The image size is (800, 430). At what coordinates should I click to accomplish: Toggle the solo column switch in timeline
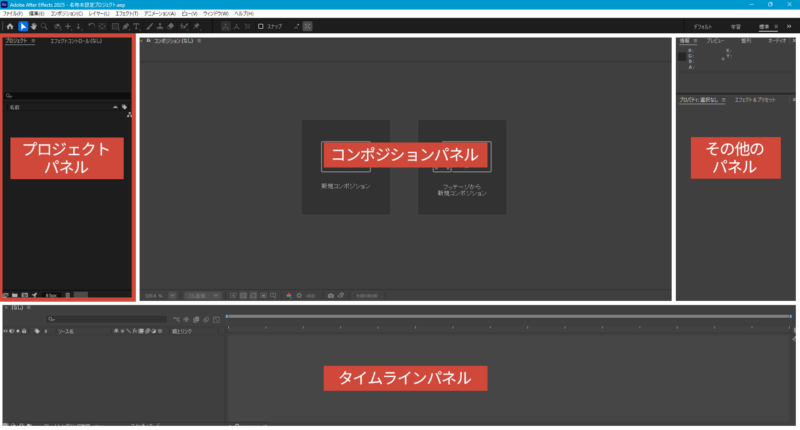coord(18,332)
